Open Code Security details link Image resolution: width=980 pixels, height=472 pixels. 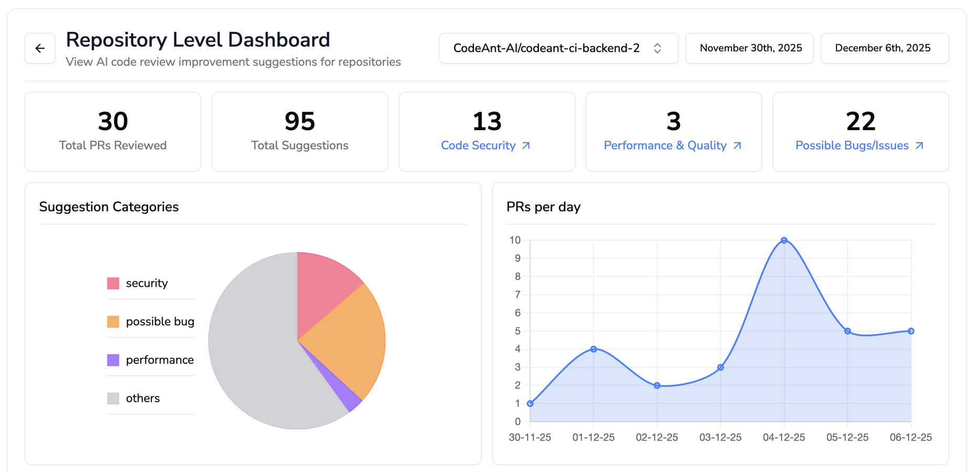point(479,145)
